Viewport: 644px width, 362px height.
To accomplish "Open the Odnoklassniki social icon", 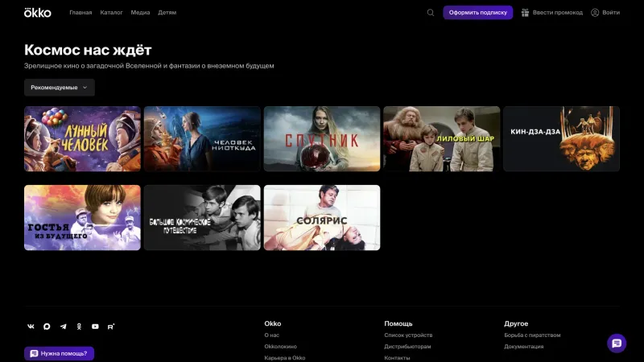I will click(x=79, y=327).
